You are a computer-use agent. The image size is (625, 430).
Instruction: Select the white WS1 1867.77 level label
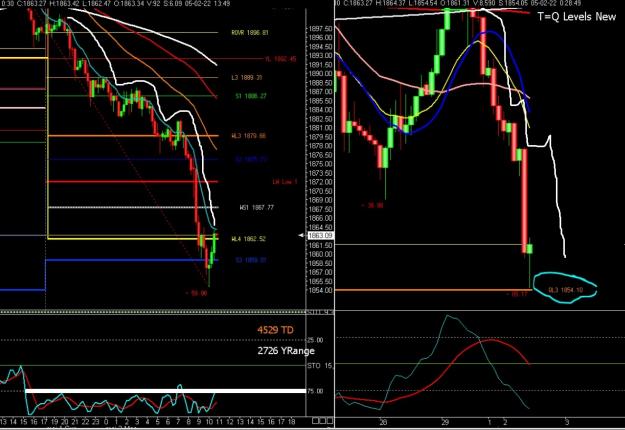point(257,207)
